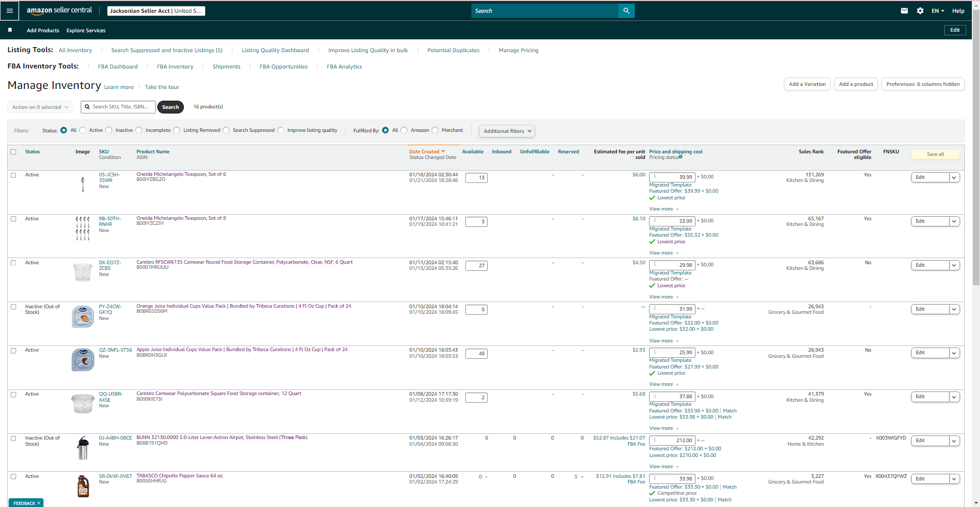Image resolution: width=980 pixels, height=507 pixels.
Task: Click Match link beside Cambro 12 Quart featured offer
Action: pyautogui.click(x=729, y=411)
